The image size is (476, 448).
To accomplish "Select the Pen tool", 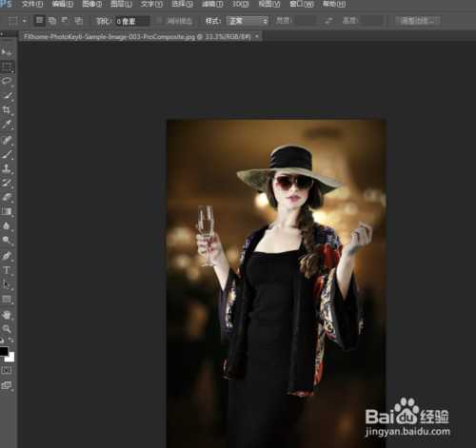I will pos(7,256).
